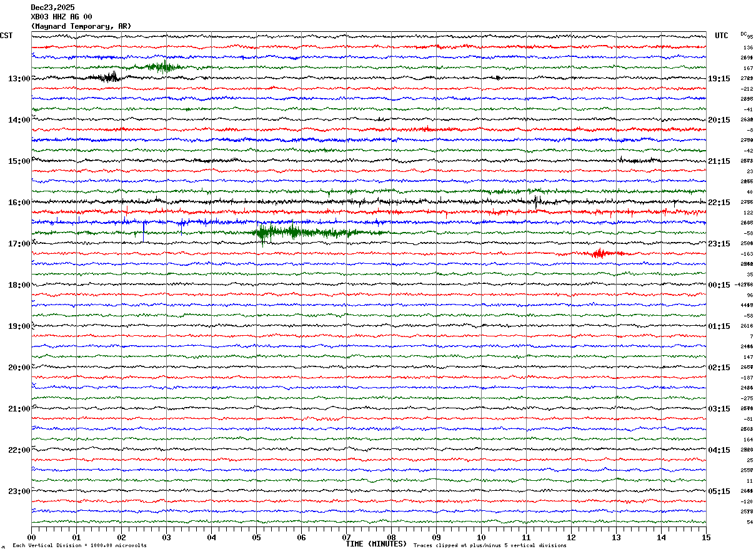Image resolution: width=756 pixels, height=554 pixels.
Task: Click the Dec23,2025 date label
Action: 52,8
